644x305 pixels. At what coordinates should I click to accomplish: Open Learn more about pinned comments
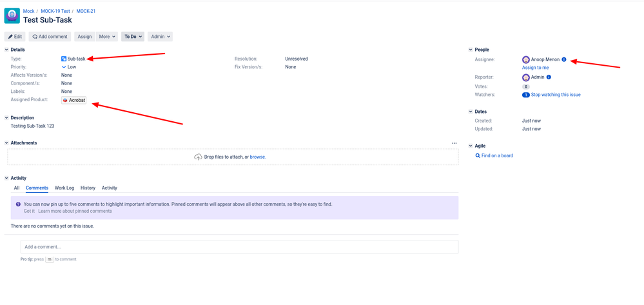tap(75, 212)
